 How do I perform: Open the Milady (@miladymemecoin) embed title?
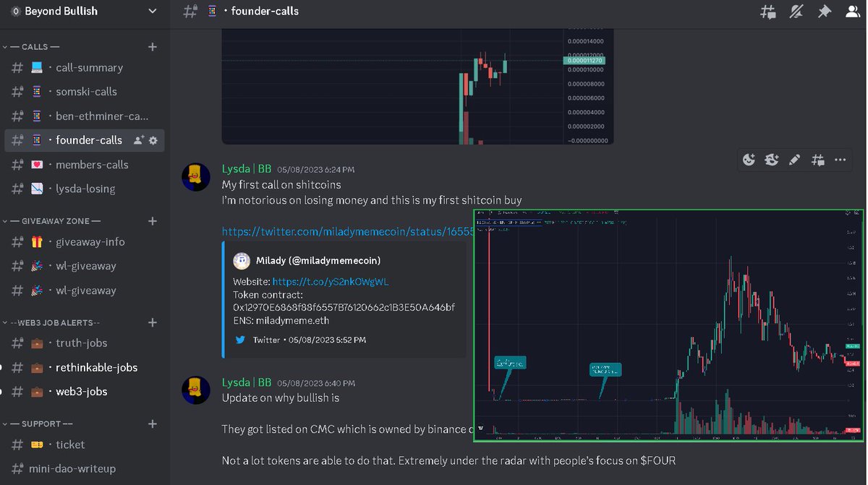[318, 260]
